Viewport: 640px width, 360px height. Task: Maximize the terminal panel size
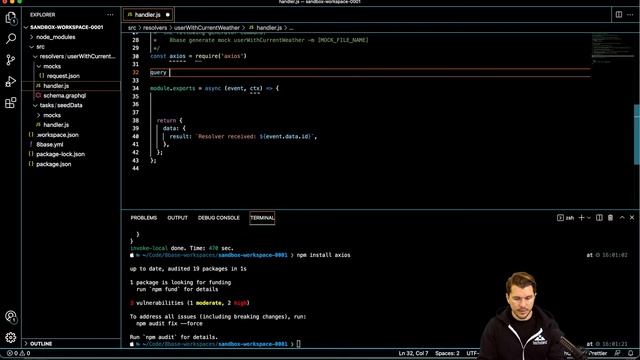[622, 218]
